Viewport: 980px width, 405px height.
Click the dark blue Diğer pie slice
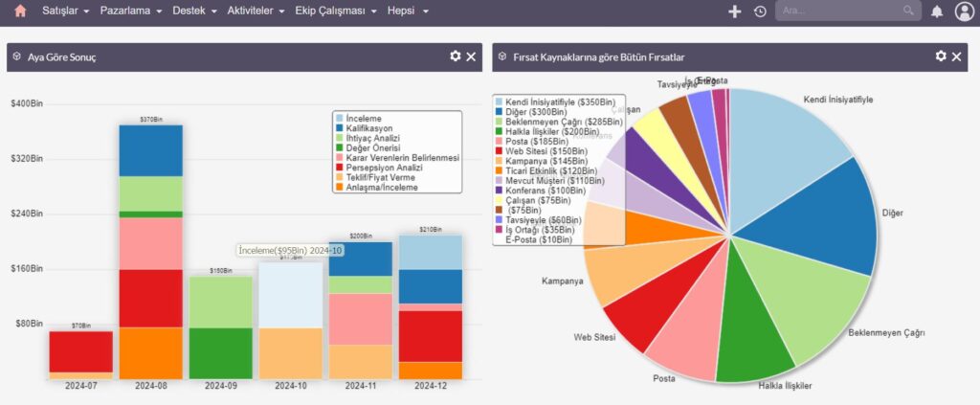point(819,218)
